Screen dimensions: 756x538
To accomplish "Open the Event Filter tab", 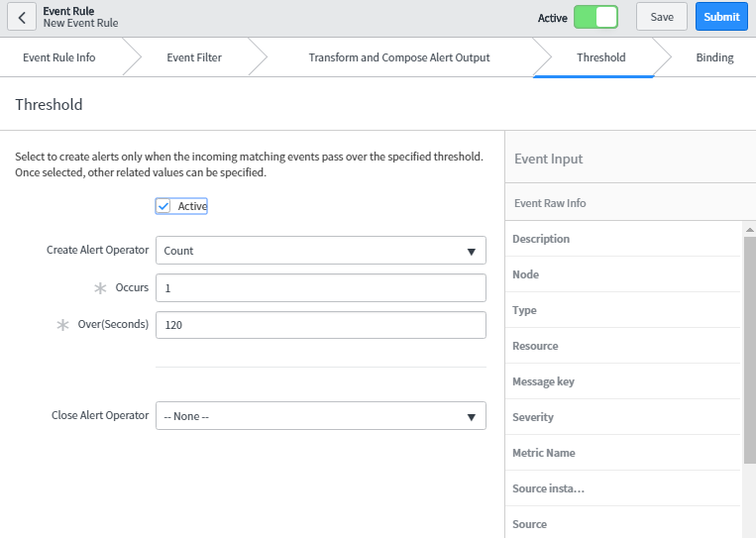I will 194,57.
